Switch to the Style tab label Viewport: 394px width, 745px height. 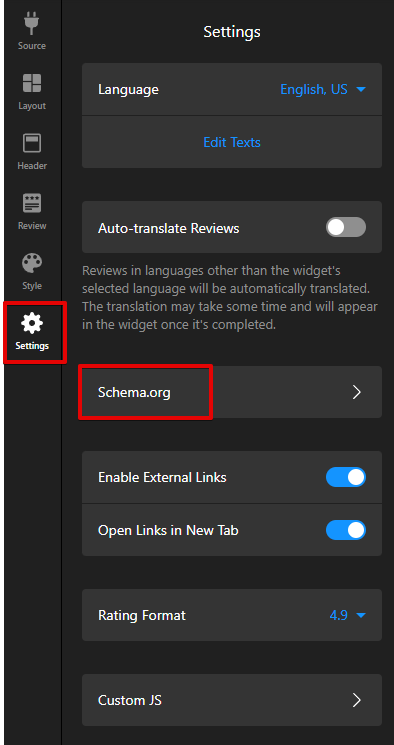click(x=32, y=286)
